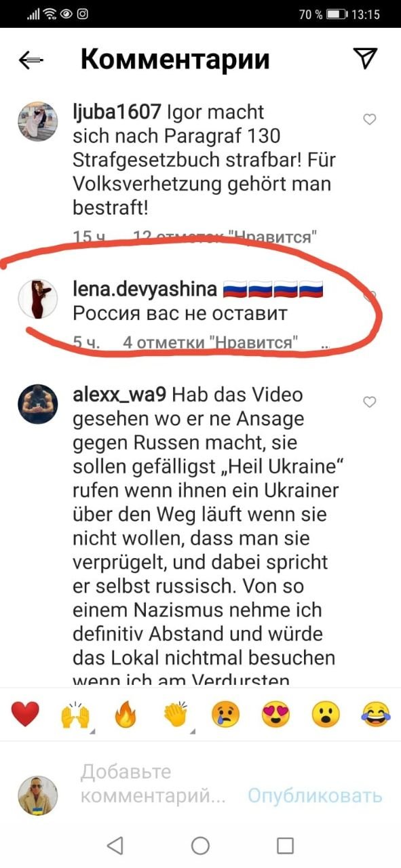
Task: Like the ljuba1607 comment with heart
Action: (x=370, y=119)
